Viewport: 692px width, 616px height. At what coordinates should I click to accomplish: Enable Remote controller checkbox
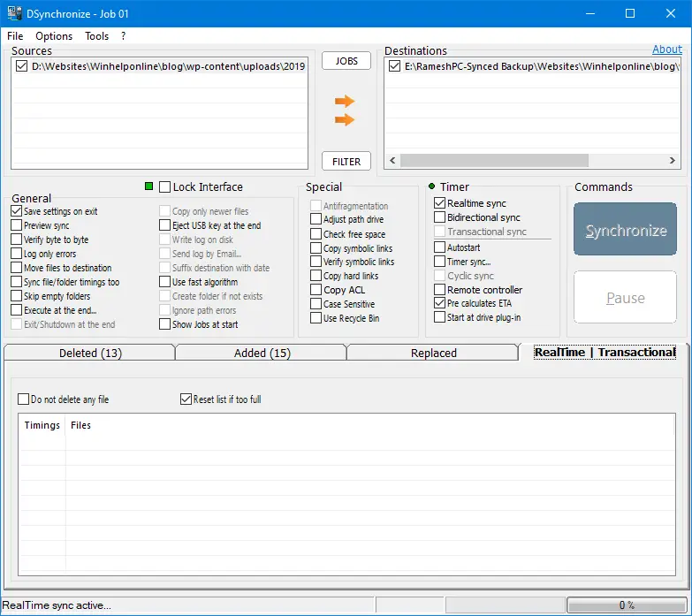click(439, 290)
